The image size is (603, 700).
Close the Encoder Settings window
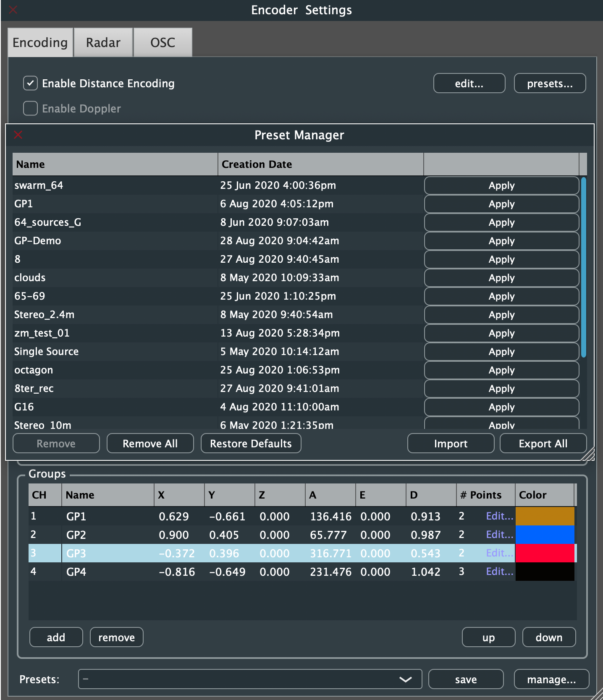[x=13, y=10]
